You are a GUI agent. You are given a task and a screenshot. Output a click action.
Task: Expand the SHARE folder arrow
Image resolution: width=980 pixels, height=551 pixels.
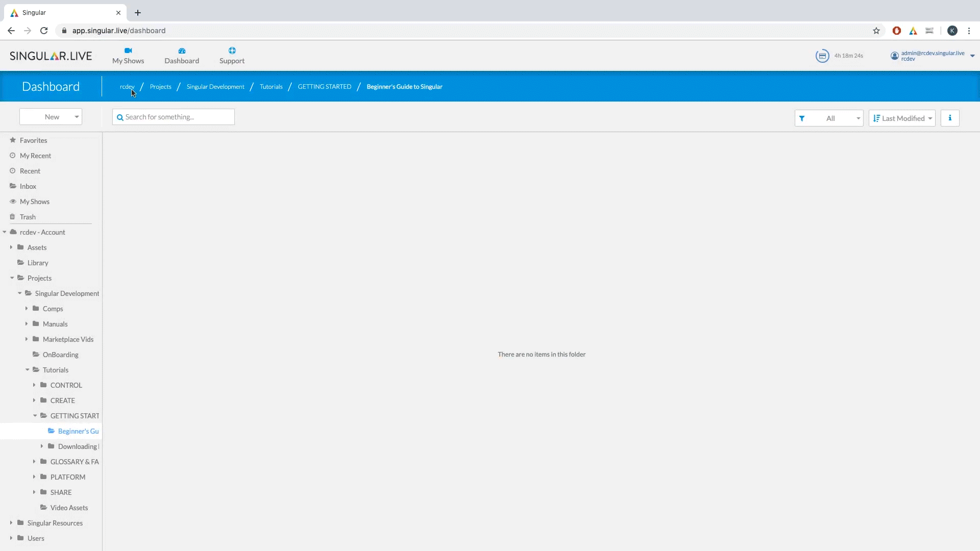pos(34,492)
